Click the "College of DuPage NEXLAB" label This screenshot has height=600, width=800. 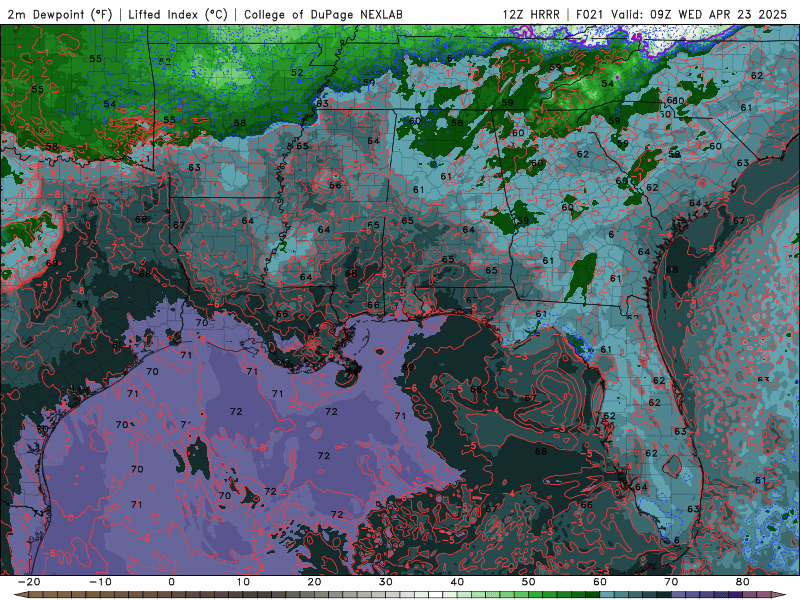323,14
